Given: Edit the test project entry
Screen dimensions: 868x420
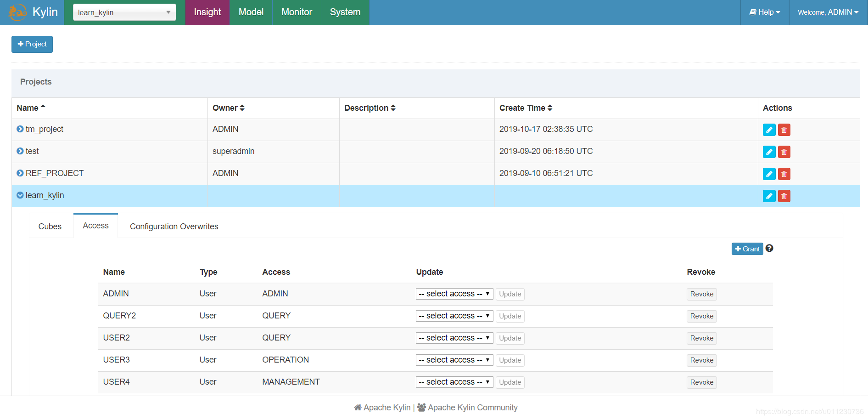Looking at the screenshot, I should click(x=769, y=152).
